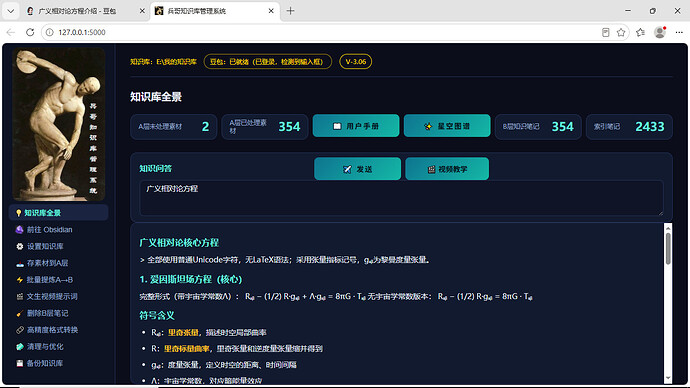Click the 设置知识库 gear icon
This screenshot has height=388, width=690.
click(19, 246)
